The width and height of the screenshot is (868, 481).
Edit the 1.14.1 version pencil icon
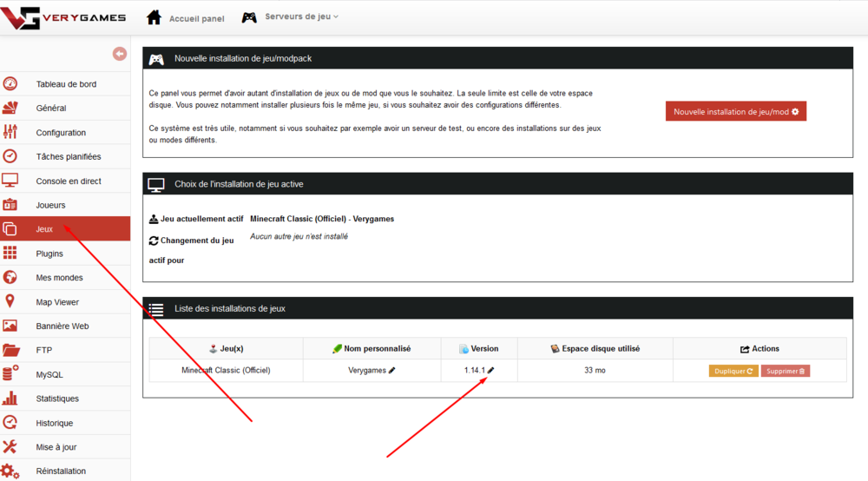[490, 370]
